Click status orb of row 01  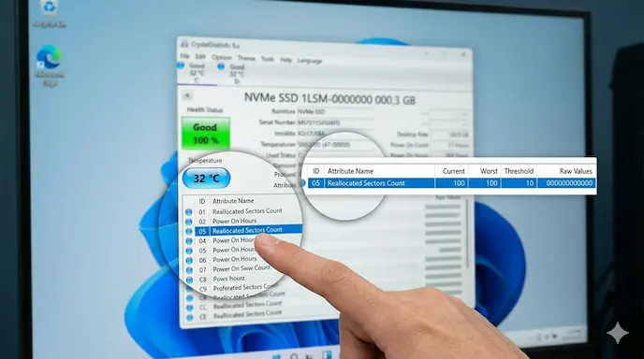tap(188, 212)
